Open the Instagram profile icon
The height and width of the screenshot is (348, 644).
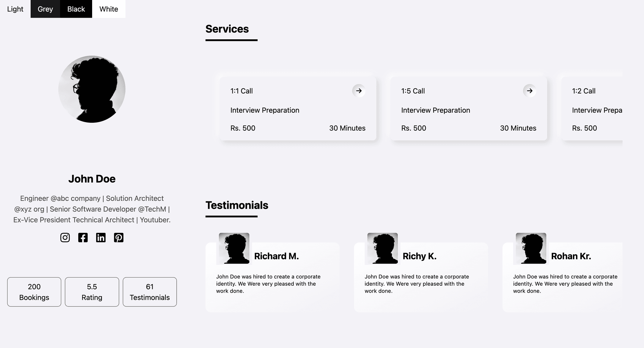pyautogui.click(x=65, y=238)
